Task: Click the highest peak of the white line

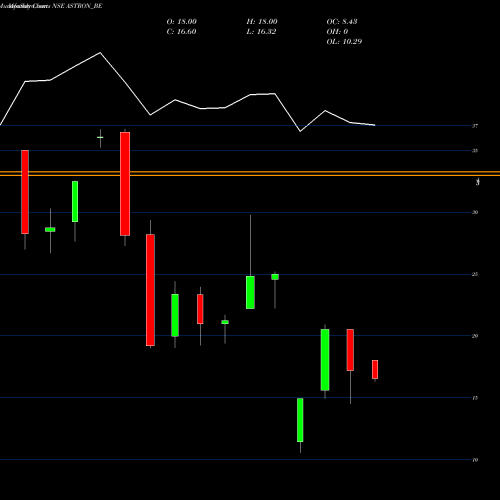Action: tap(100, 53)
